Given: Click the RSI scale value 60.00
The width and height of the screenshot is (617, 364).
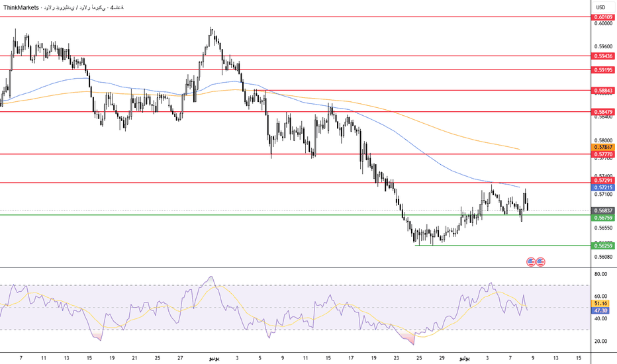Looking at the screenshot, I should [x=600, y=296].
